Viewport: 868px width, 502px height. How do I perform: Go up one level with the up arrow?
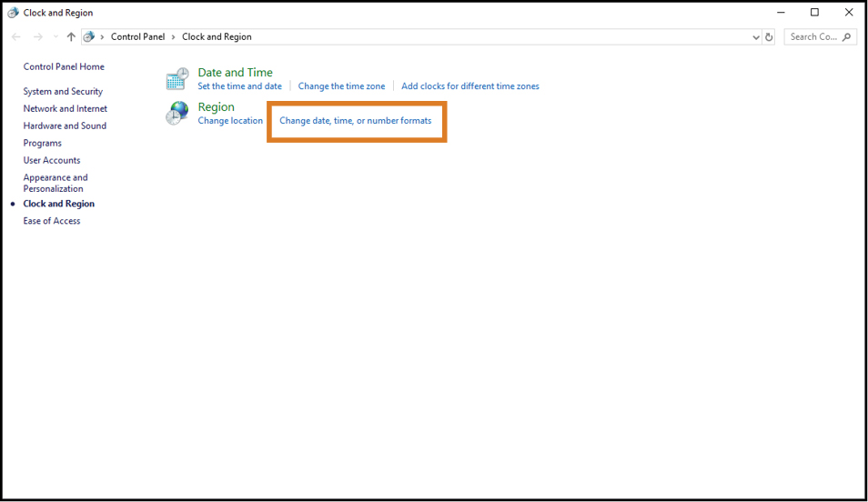(71, 36)
